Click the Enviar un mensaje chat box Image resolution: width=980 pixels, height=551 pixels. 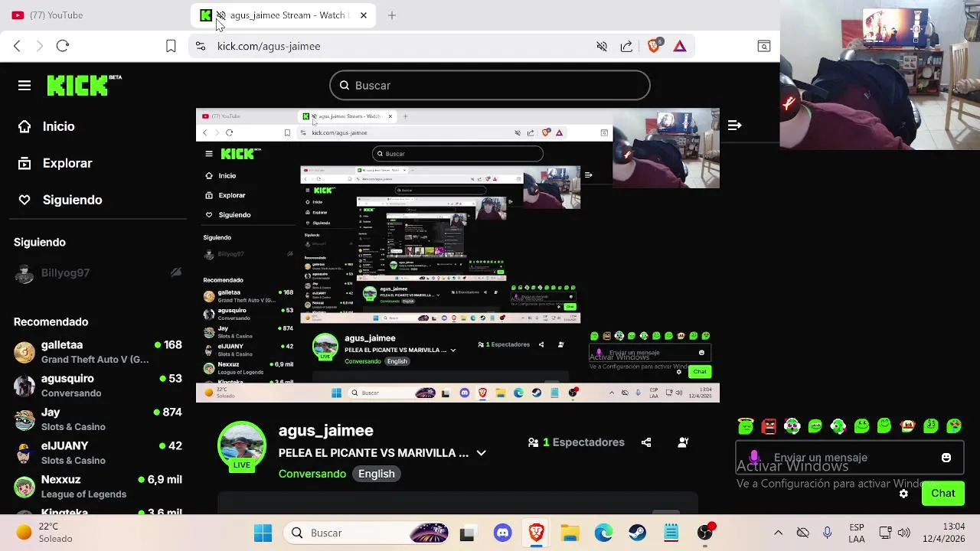[850, 458]
